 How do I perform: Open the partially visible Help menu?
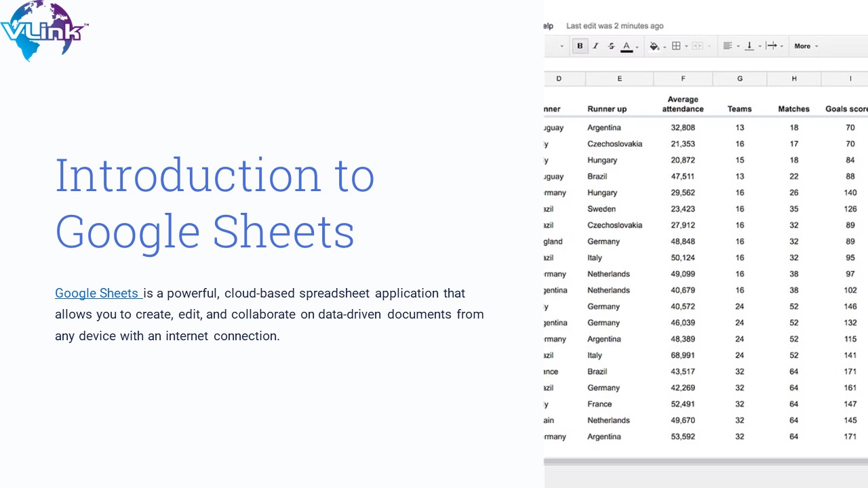[549, 26]
